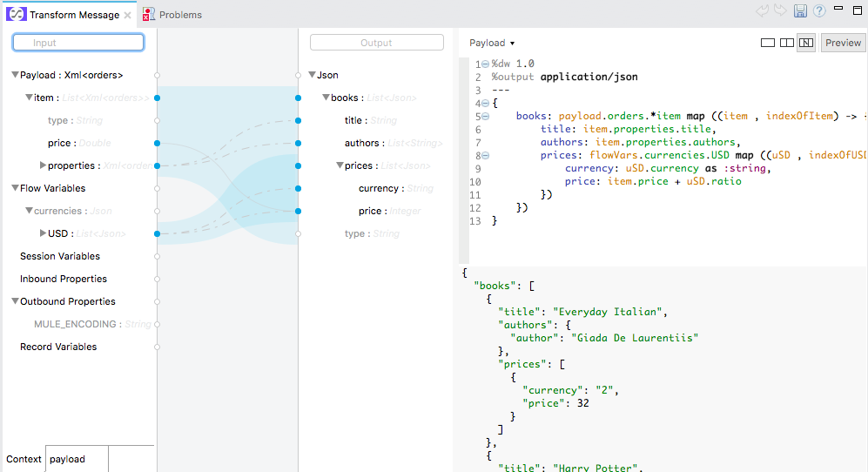Open the Payload dropdown above the code editor
The width and height of the screenshot is (868, 472).
492,43
